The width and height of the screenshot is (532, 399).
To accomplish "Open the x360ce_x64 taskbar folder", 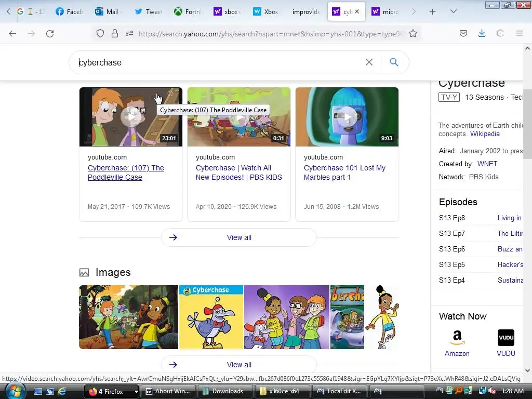I will 282,391.
